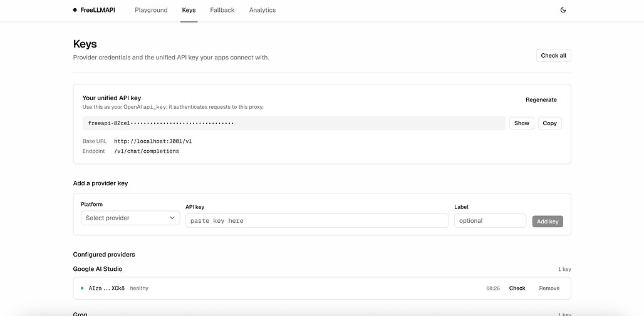The image size is (644, 316).
Task: Click the Base URL http://localhost:3001/v1 value
Action: pos(153,141)
